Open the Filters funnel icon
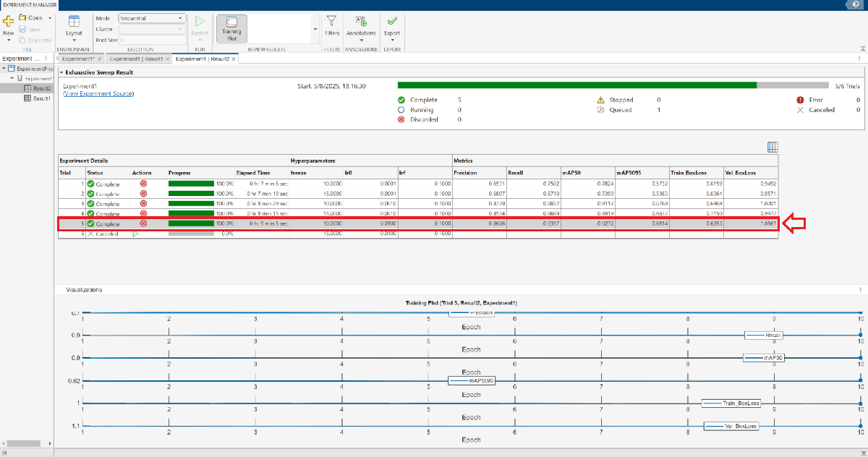This screenshot has height=457, width=868. pyautogui.click(x=332, y=21)
